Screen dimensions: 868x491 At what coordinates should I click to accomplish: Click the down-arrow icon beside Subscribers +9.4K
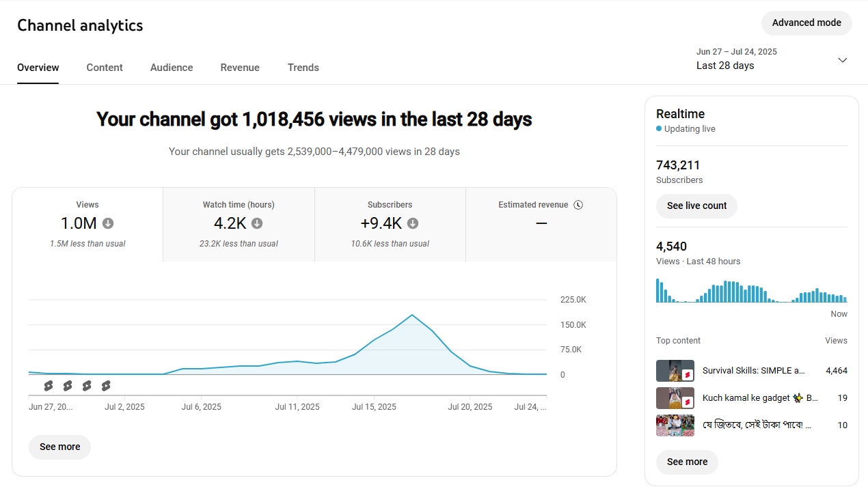point(413,223)
